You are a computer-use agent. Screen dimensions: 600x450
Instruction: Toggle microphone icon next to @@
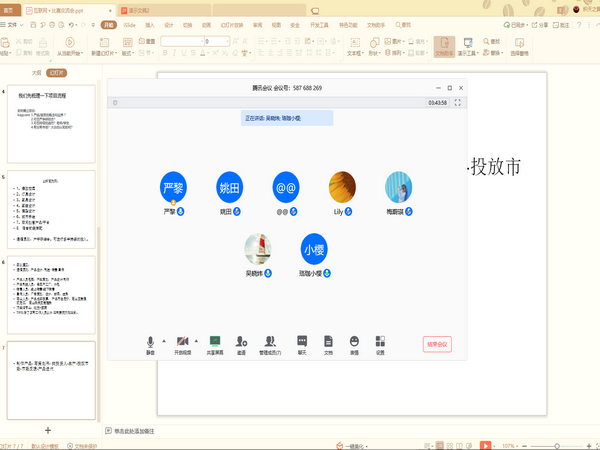click(x=293, y=212)
